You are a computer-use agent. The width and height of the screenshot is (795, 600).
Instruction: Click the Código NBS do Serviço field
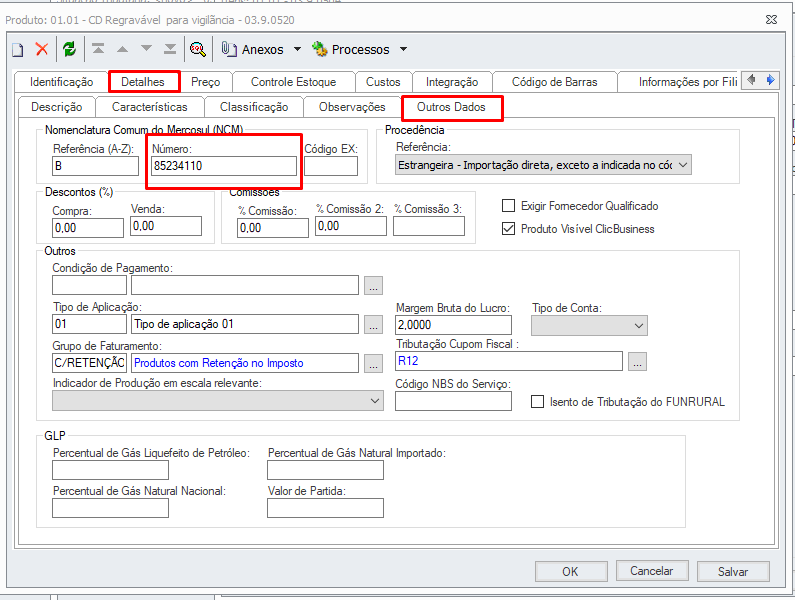[x=453, y=401]
